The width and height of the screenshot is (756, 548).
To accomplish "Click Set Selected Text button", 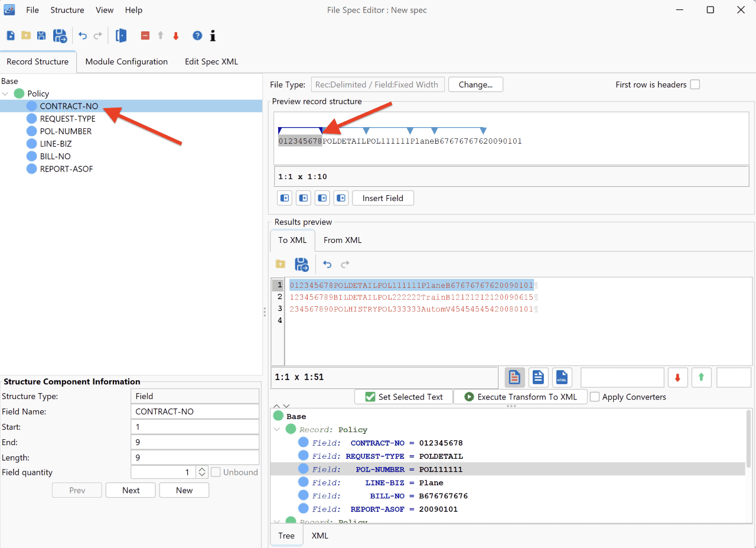I will tap(404, 397).
